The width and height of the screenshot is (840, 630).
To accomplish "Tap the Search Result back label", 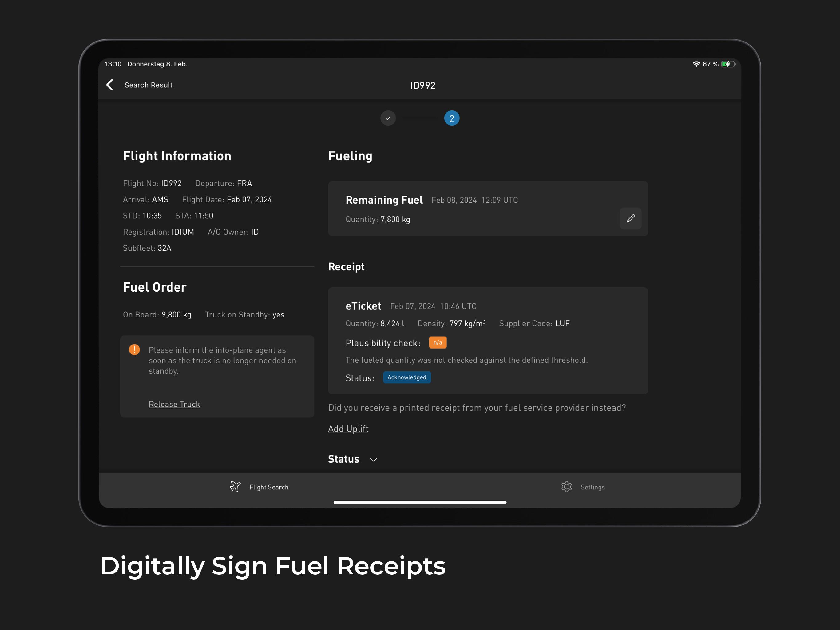I will point(149,85).
